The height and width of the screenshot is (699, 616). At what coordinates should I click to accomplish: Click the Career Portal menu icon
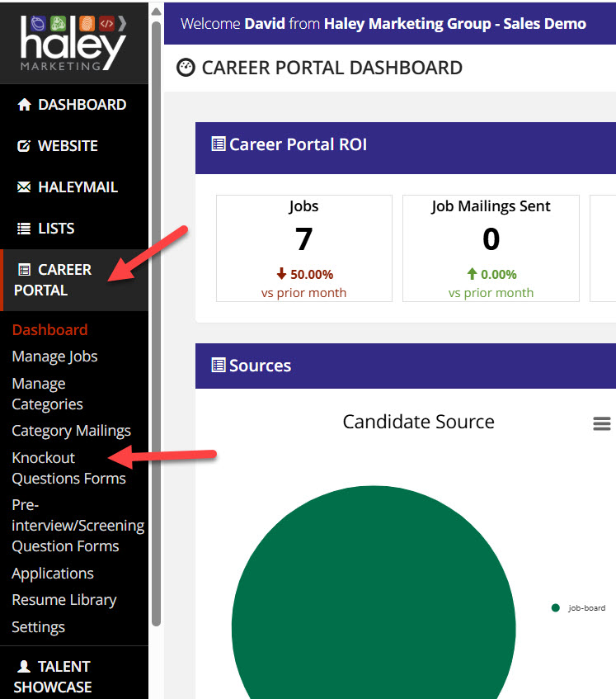24,270
